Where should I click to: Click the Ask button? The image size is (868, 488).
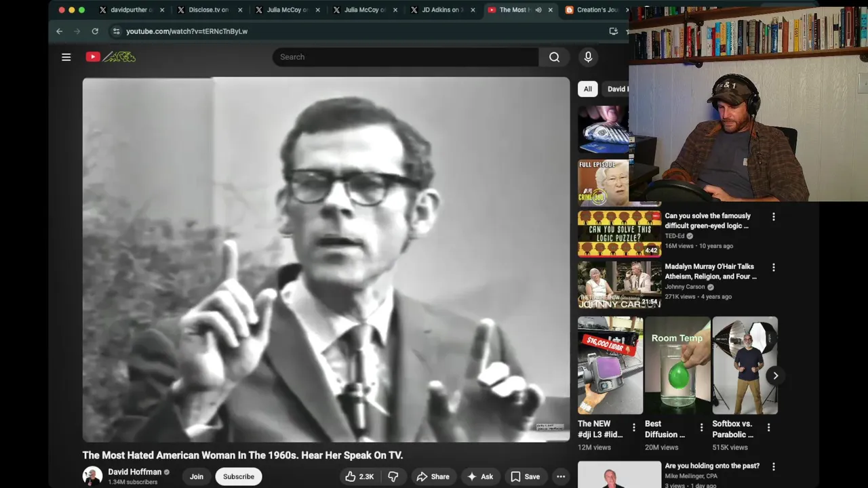click(479, 476)
